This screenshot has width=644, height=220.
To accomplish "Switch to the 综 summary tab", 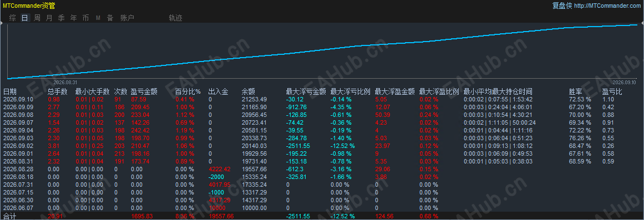I will click(13, 18).
